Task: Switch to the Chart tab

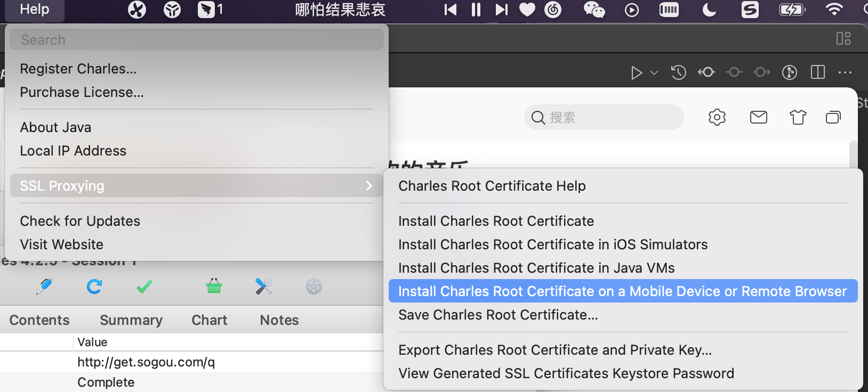Action: tap(210, 320)
